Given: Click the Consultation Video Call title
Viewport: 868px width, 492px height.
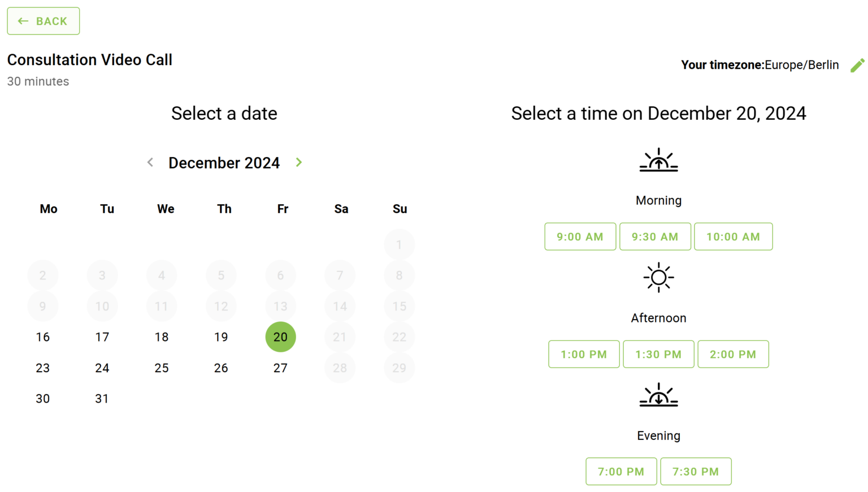Looking at the screenshot, I should pyautogui.click(x=89, y=59).
